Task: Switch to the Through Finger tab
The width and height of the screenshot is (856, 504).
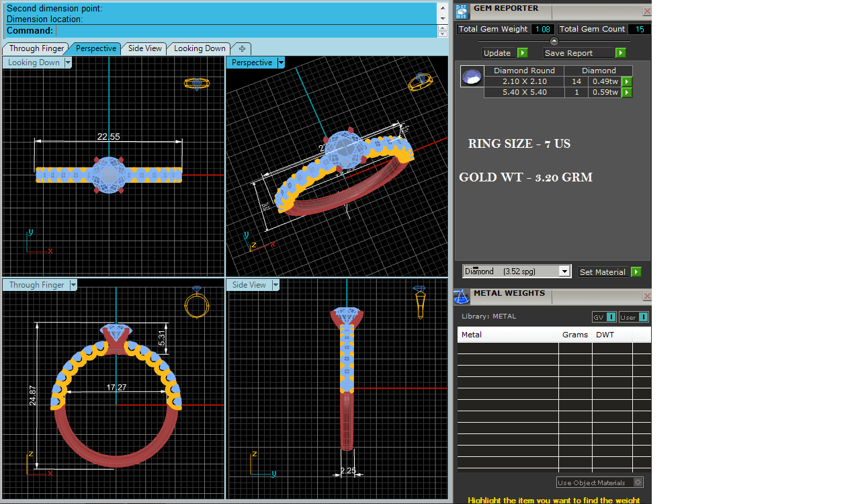Action: [x=36, y=48]
